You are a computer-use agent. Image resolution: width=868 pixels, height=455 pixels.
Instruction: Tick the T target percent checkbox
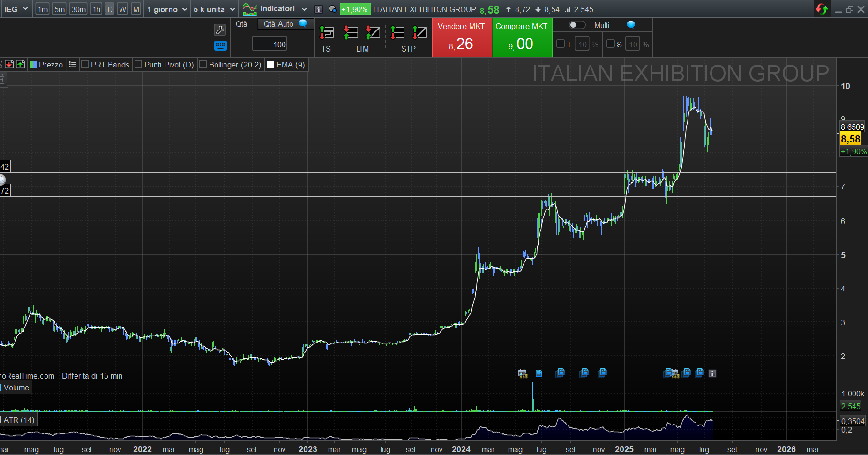561,44
